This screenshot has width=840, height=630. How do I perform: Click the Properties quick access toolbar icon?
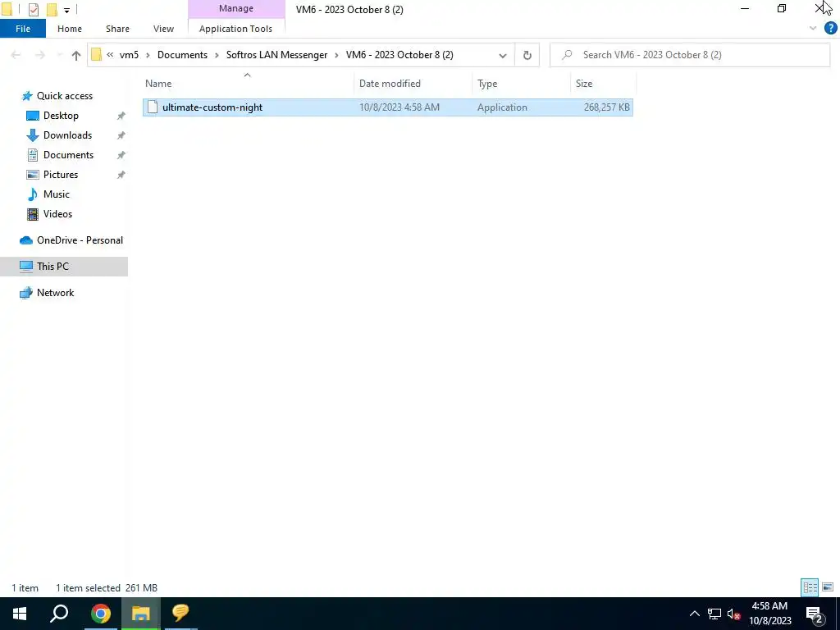pos(33,9)
